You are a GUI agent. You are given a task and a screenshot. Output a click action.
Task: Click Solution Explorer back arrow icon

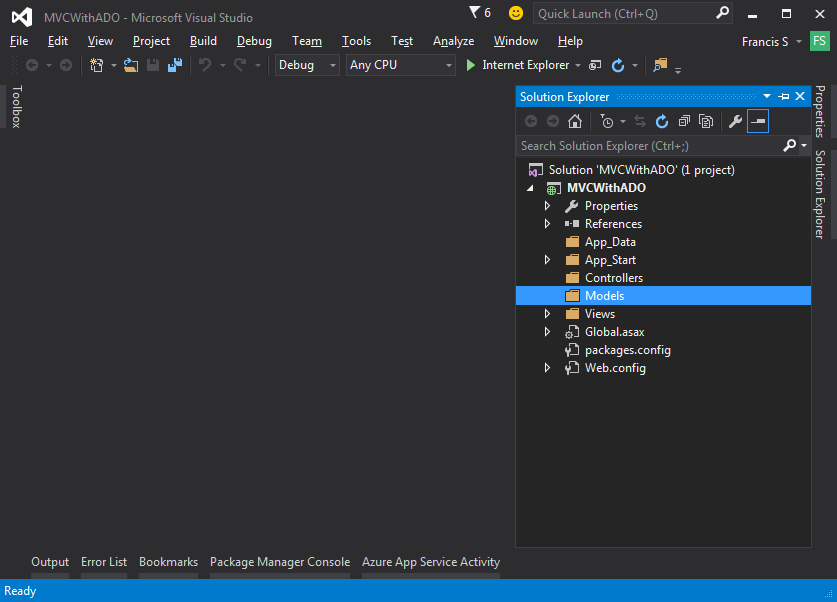(531, 122)
